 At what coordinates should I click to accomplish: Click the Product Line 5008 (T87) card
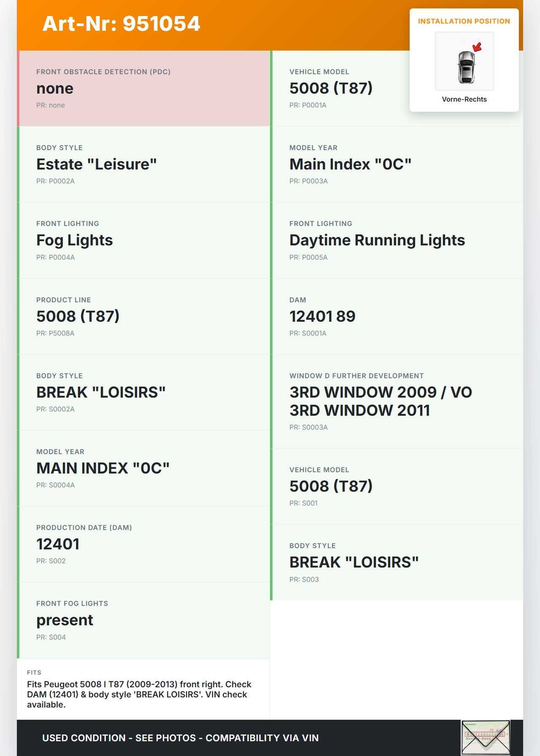(144, 316)
